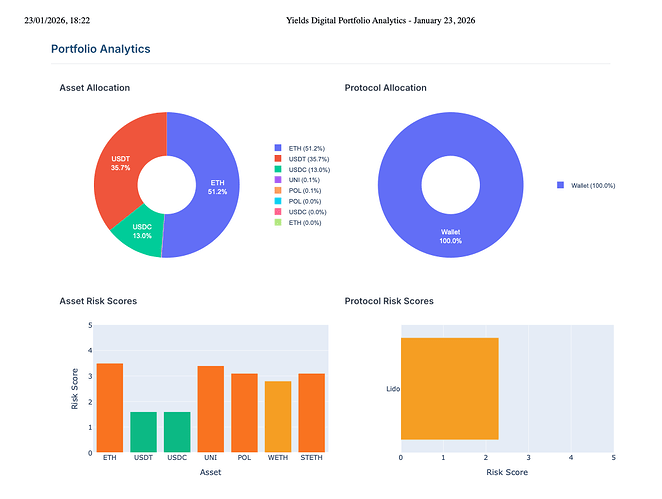Click the UNI x-axis tick label
This screenshot has height=499, width=662.
click(211, 458)
